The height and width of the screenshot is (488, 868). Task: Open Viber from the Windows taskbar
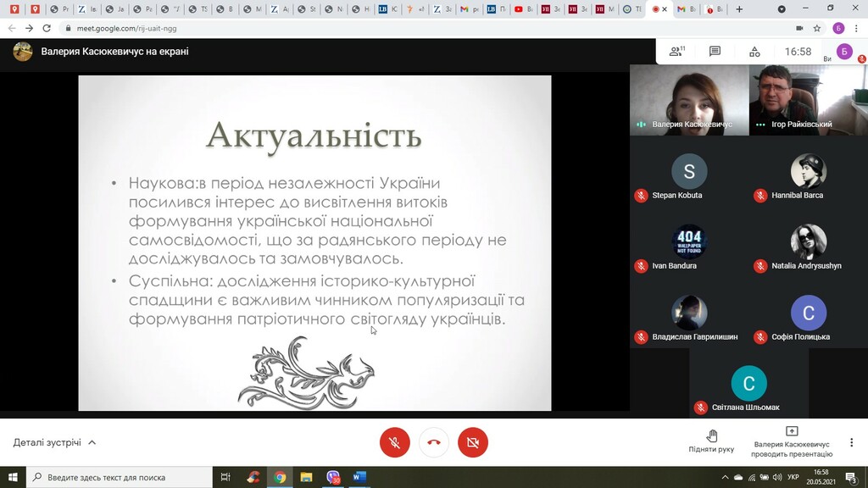[333, 477]
